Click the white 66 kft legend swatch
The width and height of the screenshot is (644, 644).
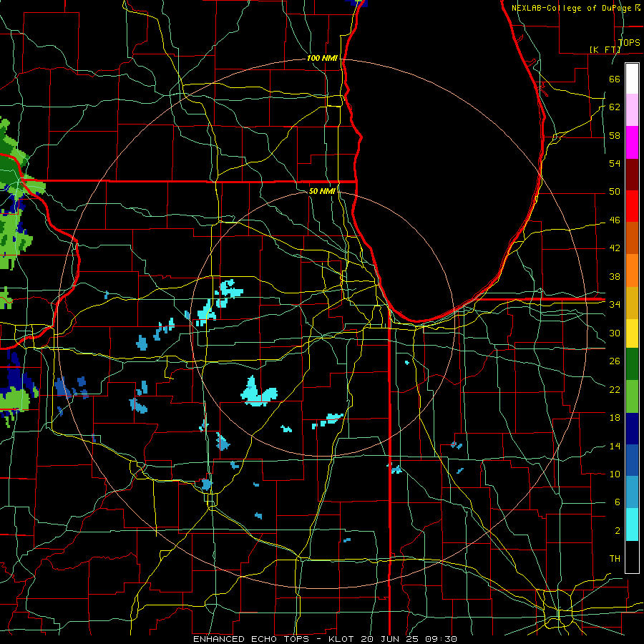point(632,79)
